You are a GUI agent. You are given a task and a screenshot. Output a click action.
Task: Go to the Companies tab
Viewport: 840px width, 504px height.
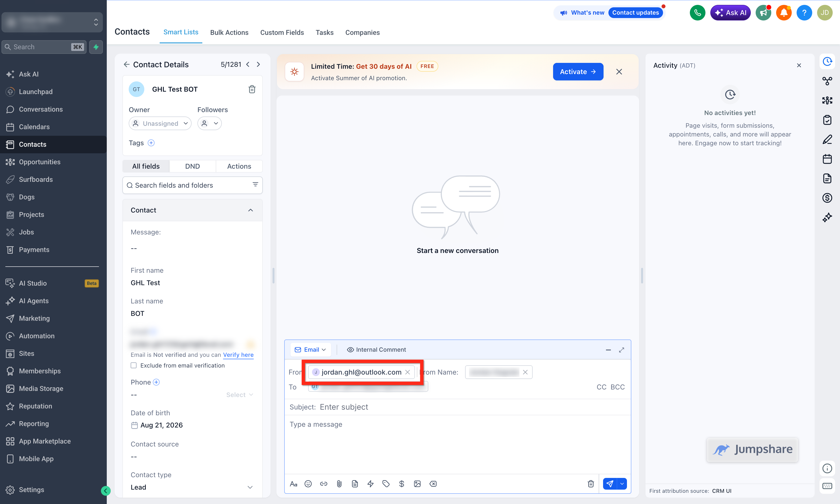click(362, 33)
